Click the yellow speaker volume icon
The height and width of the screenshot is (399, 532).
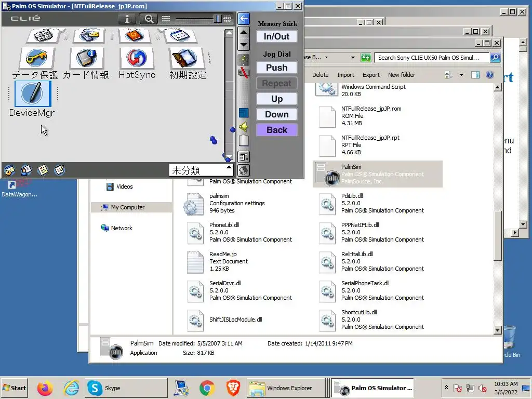pos(243,127)
